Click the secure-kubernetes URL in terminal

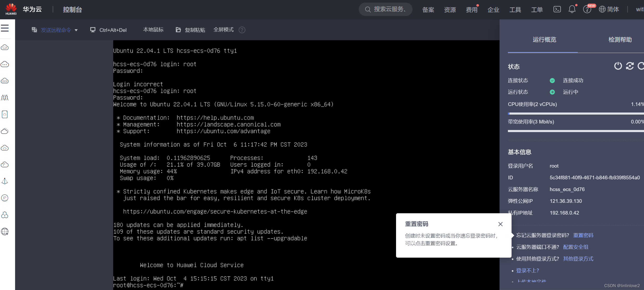[215, 212]
